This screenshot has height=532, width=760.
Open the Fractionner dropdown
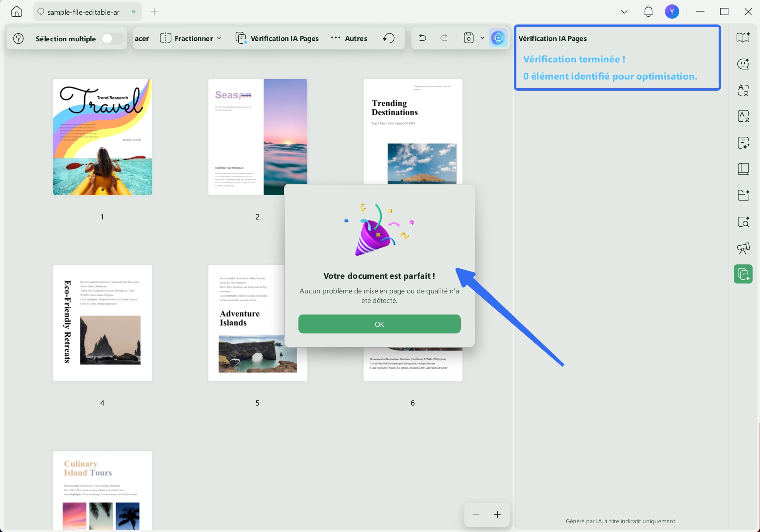coord(191,38)
